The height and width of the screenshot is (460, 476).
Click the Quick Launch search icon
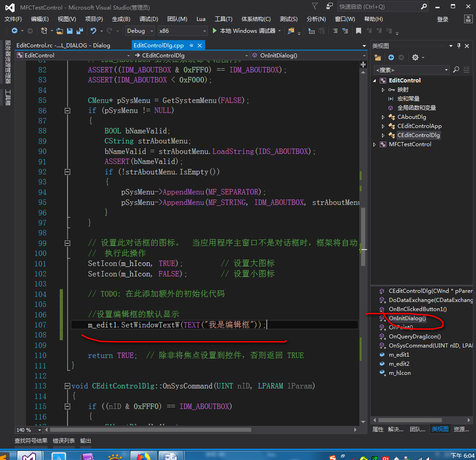click(x=424, y=7)
